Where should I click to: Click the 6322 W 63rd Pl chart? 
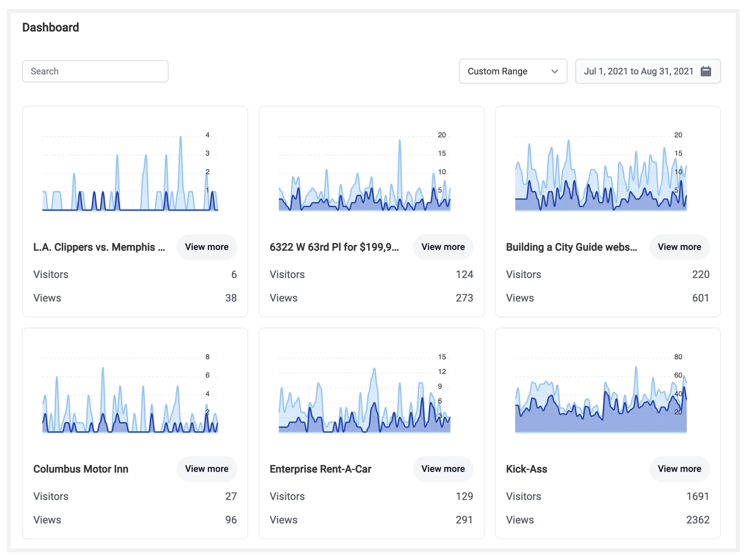tap(364, 173)
